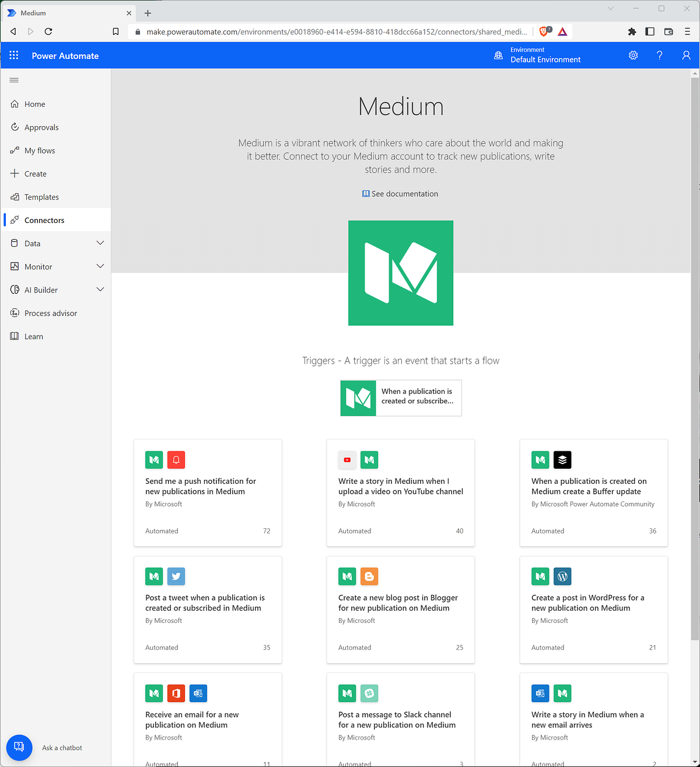Image resolution: width=700 pixels, height=767 pixels.
Task: Select the YouTube icon on the video upload template
Action: [347, 459]
